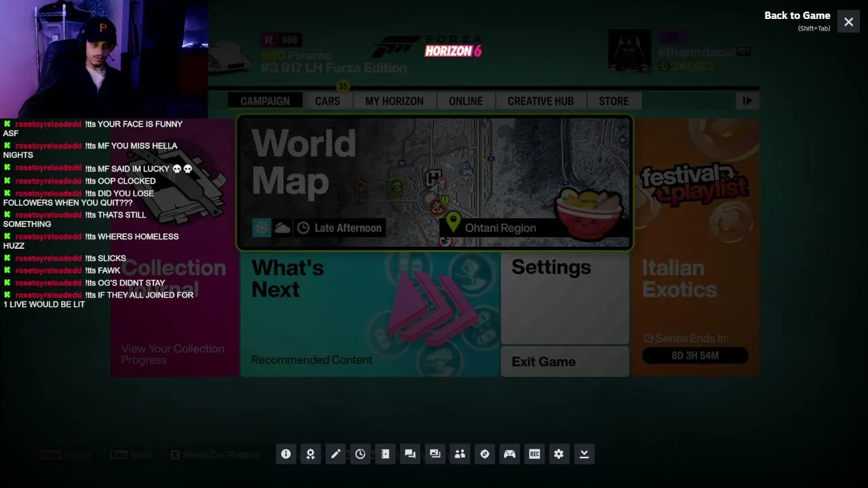Open the notebook guides icon in overlay toolbar

(x=385, y=454)
